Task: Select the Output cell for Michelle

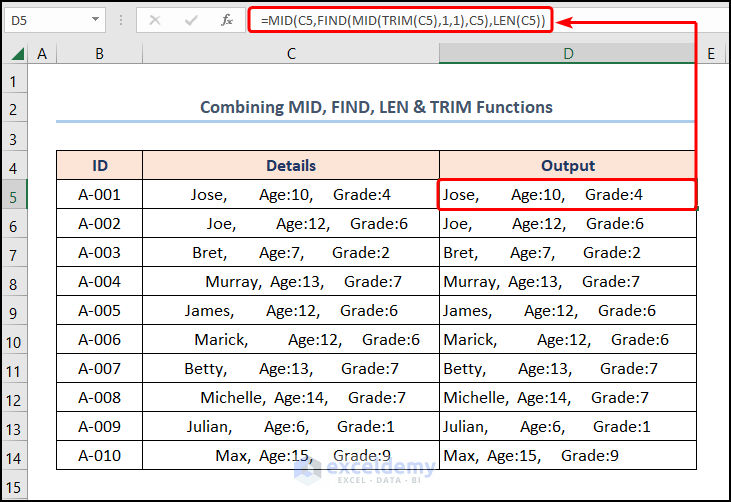Action: point(567,397)
